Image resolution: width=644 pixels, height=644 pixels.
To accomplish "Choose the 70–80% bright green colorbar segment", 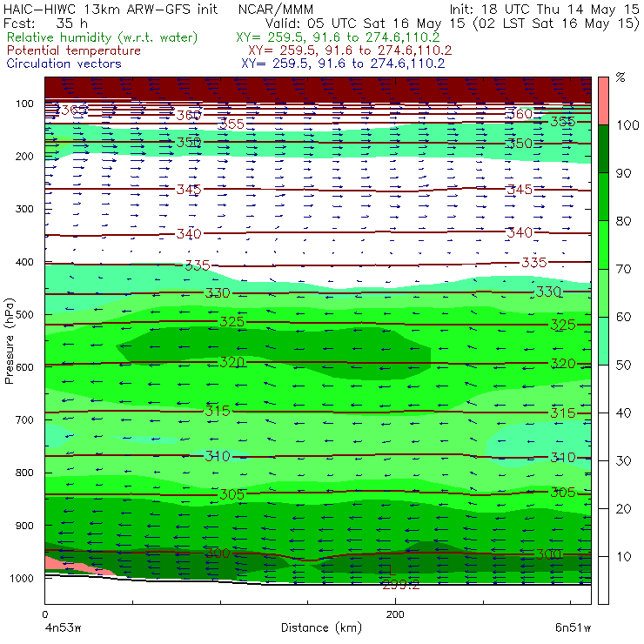I will [603, 245].
